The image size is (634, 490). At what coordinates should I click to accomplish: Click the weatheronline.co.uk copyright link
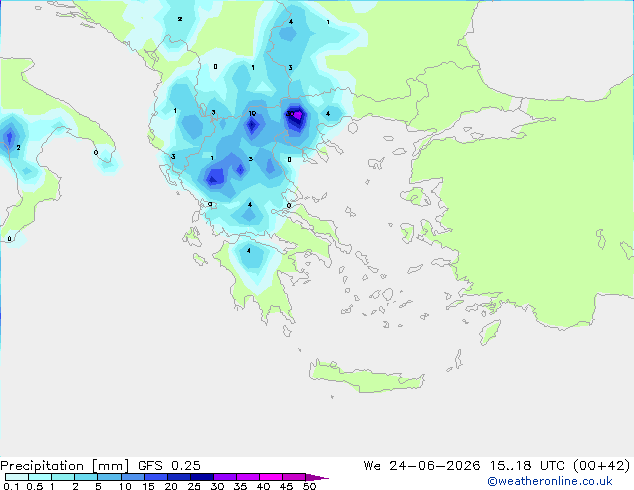550,481
